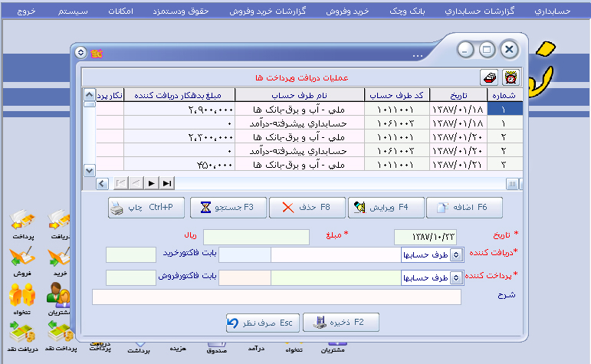Click the red eraser icon beside the clock

click(x=488, y=77)
